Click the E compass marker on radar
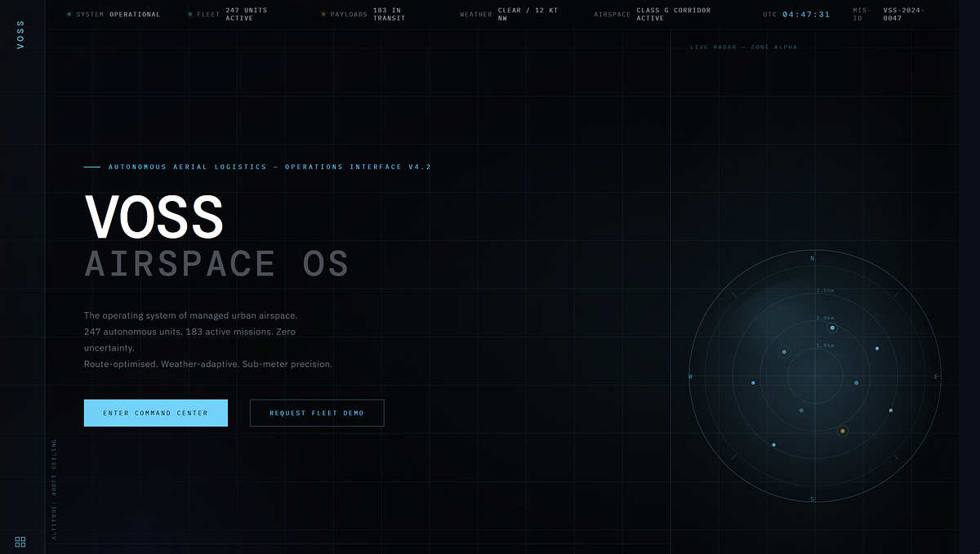This screenshot has height=554, width=980. 936,377
